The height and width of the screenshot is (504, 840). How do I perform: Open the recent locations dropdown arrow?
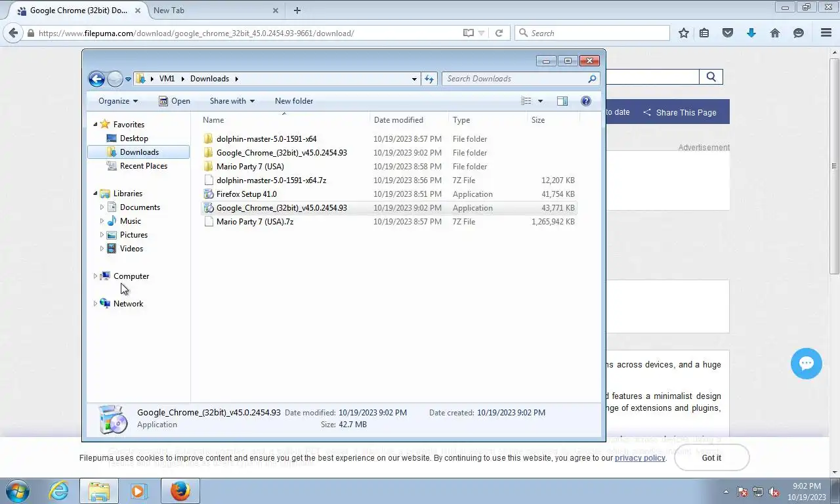pyautogui.click(x=128, y=79)
